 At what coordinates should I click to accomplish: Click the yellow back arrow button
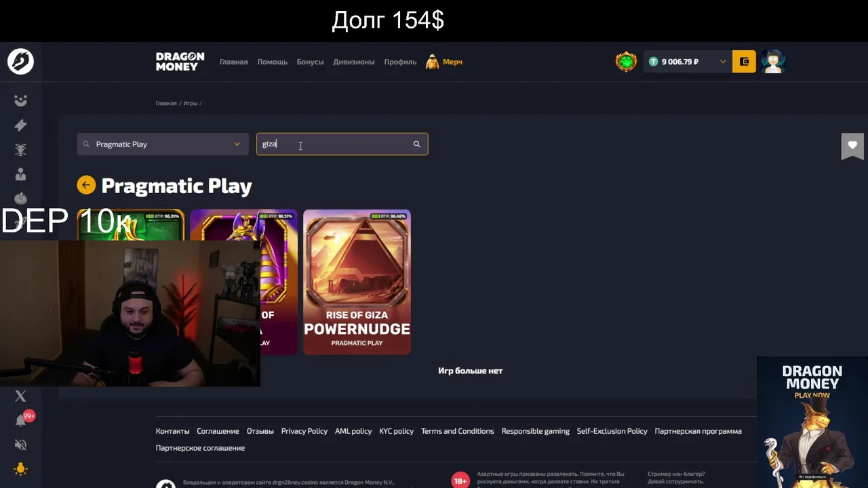[86, 185]
